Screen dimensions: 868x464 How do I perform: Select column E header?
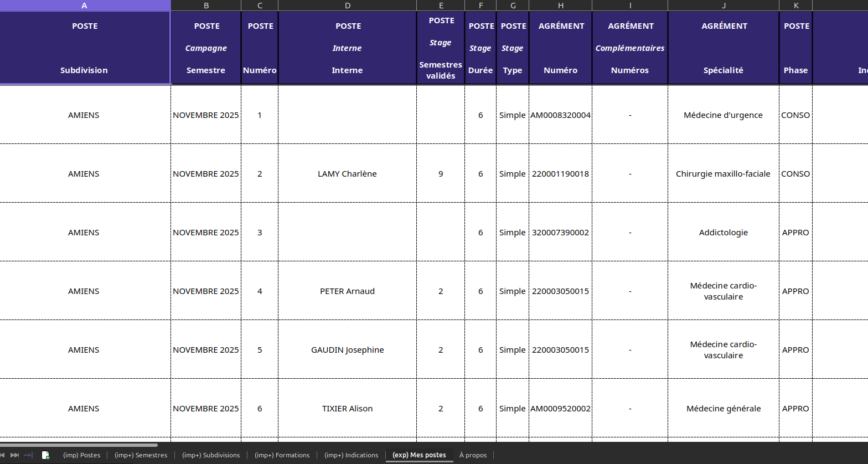tap(441, 6)
